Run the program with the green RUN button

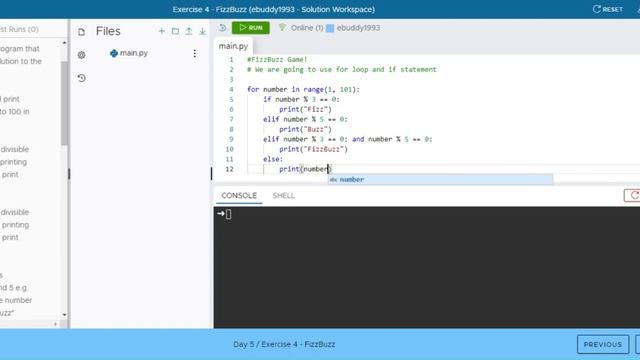click(251, 28)
